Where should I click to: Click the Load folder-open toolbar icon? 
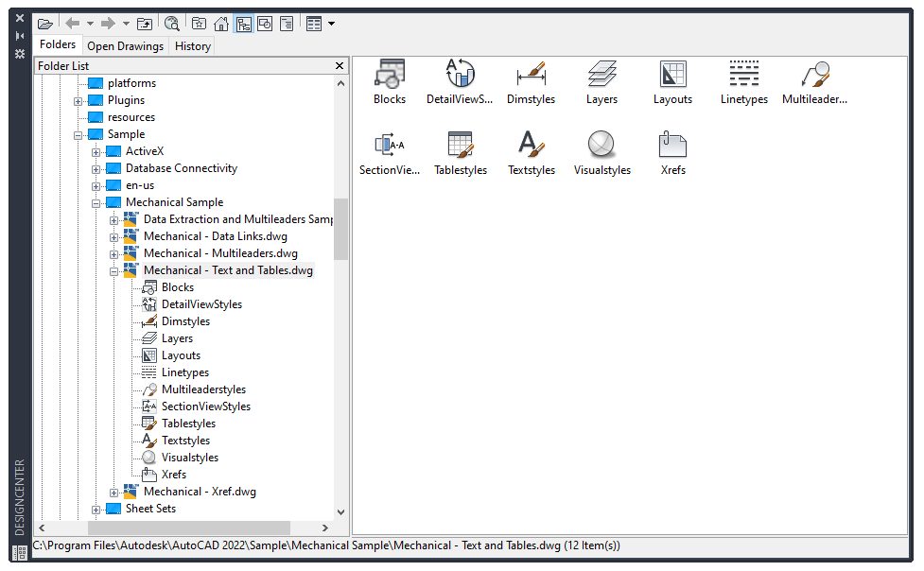(x=45, y=25)
